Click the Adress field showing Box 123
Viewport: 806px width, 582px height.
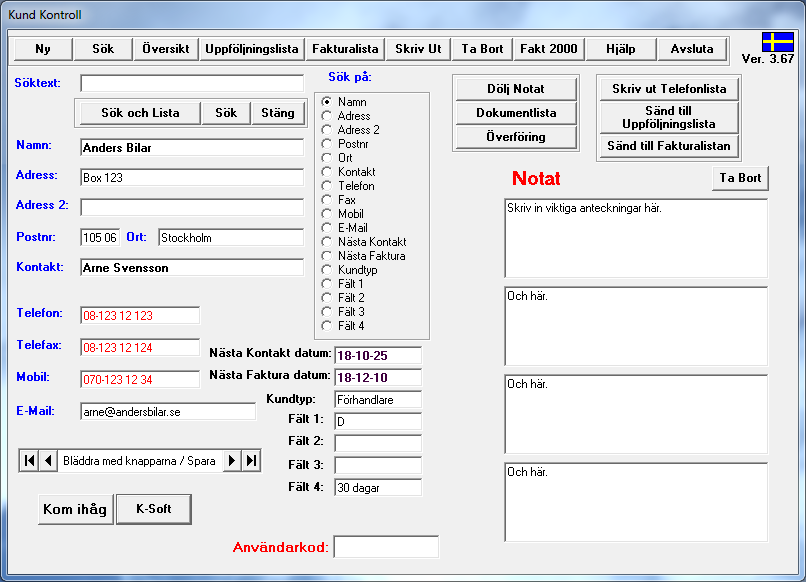[192, 177]
